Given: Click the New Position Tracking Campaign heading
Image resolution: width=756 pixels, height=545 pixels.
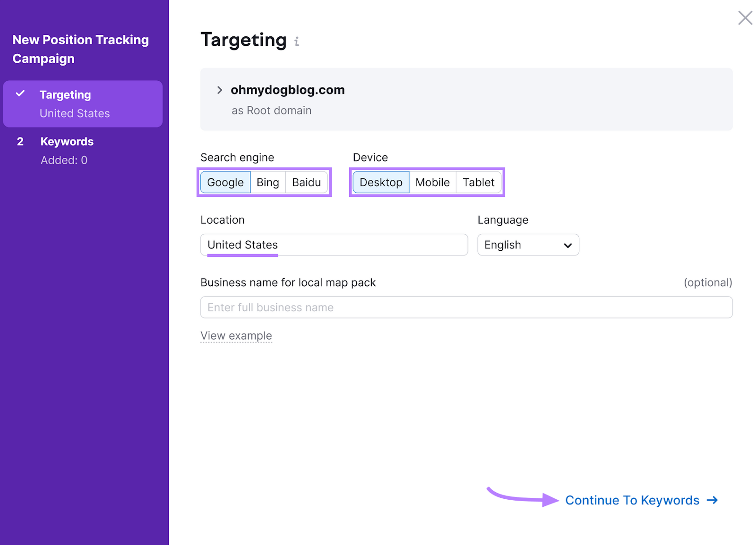Looking at the screenshot, I should (x=80, y=49).
